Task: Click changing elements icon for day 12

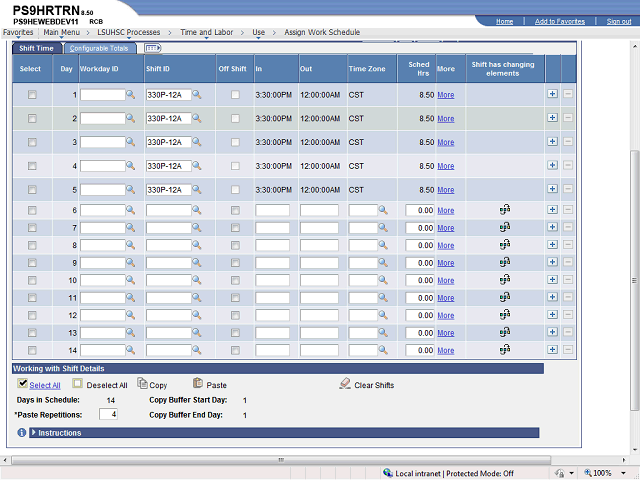Action: tap(505, 315)
